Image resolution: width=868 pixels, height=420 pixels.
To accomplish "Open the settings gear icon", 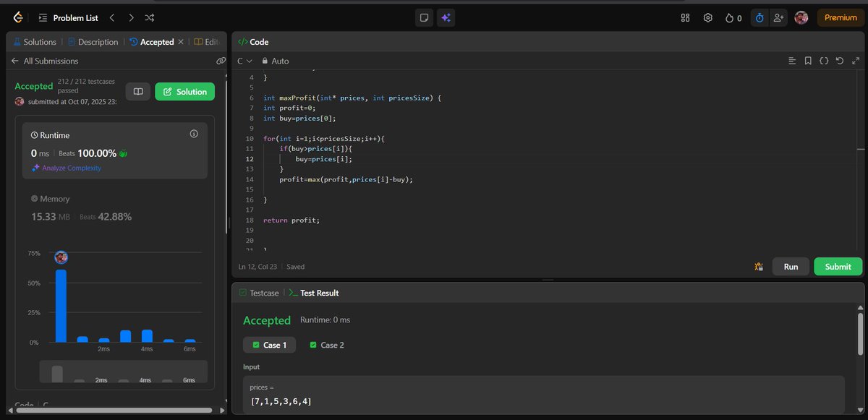I will 708,18.
